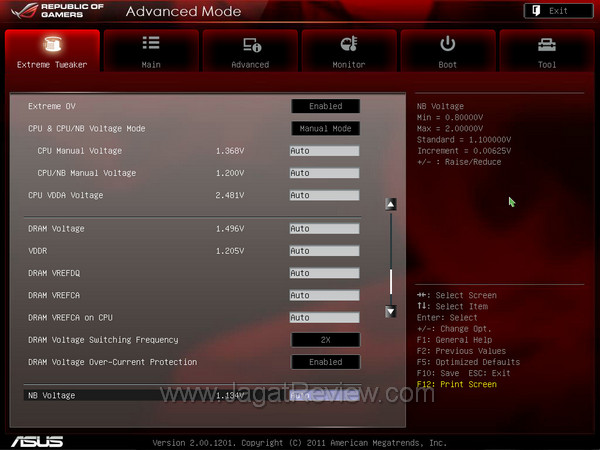Go to the Monitor tab

pos(349,51)
